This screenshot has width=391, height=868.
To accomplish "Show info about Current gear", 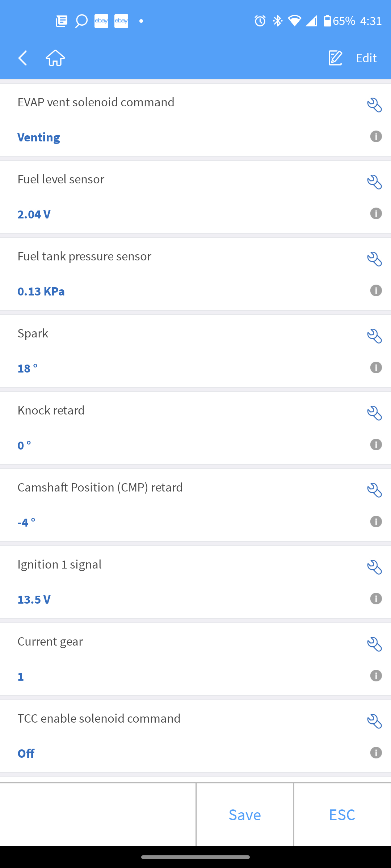I will tap(376, 676).
